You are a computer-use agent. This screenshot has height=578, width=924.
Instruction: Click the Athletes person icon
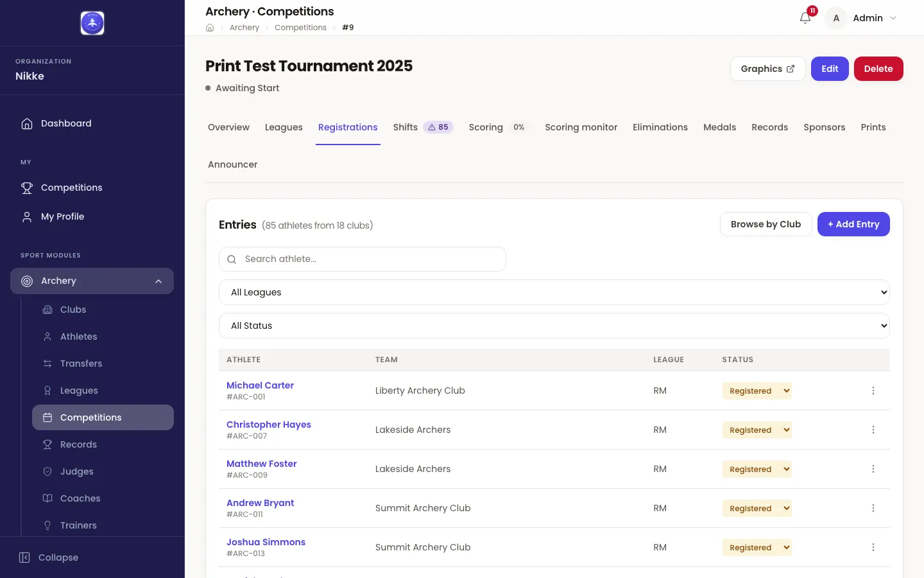[47, 337]
